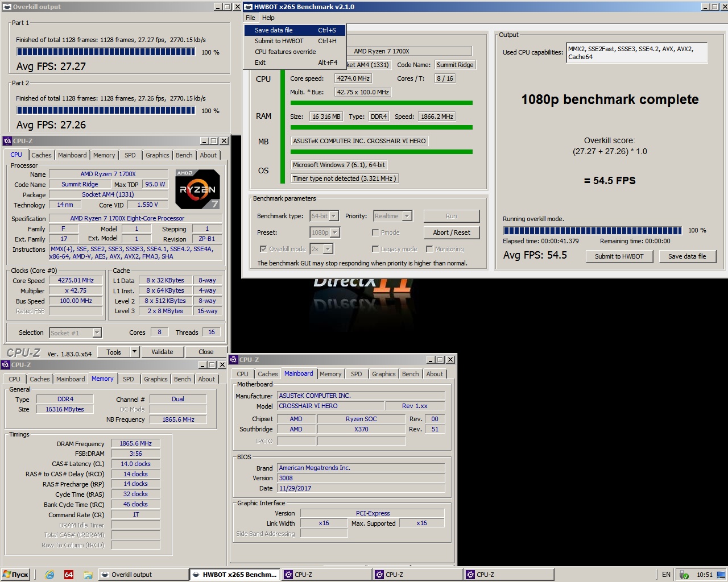Open the Help menu in HWBOT benchmark

click(268, 18)
